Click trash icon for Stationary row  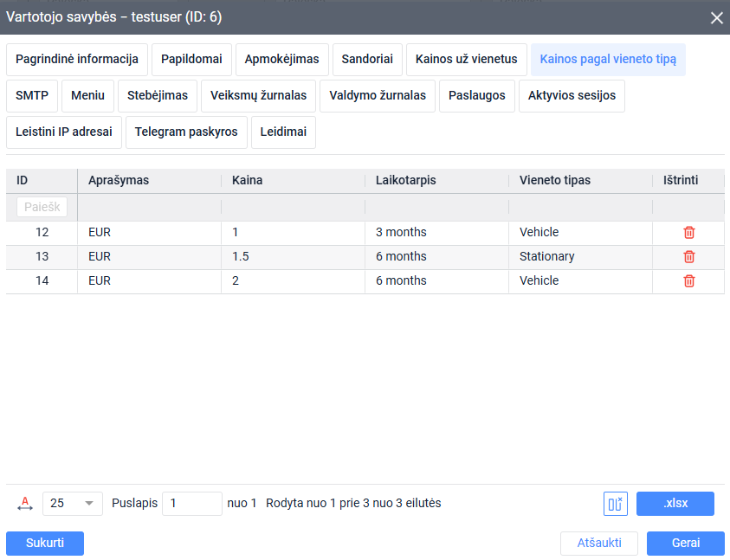(688, 257)
